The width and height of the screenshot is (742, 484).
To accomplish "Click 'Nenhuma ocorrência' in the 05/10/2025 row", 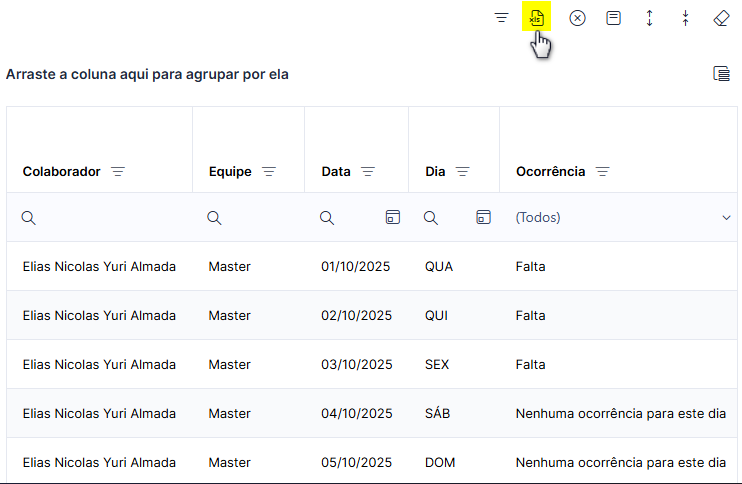I will point(620,462).
